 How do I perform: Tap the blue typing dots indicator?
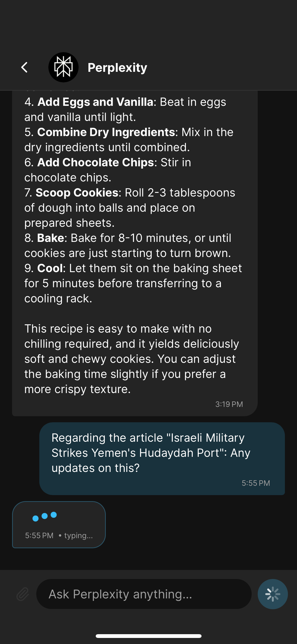click(x=45, y=516)
